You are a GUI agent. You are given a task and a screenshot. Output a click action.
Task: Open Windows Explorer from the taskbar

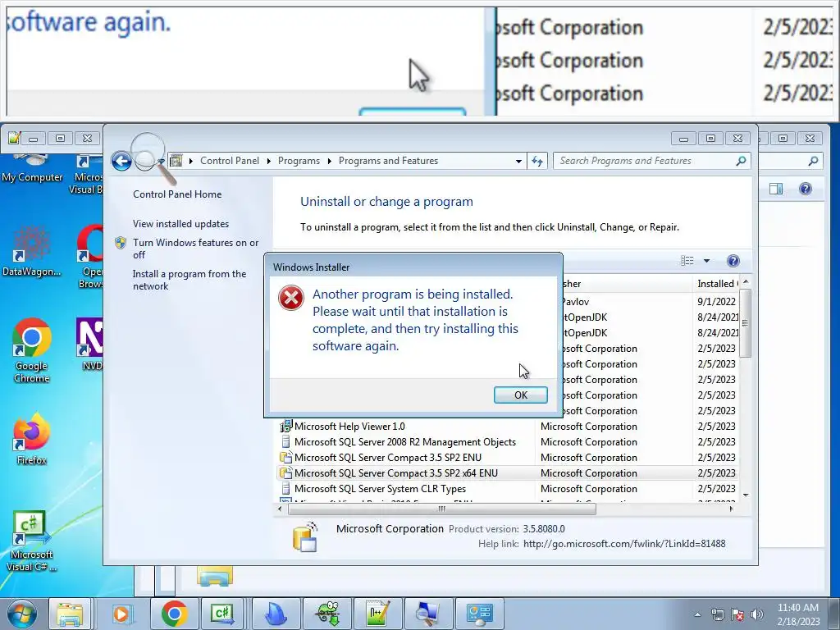point(71,614)
